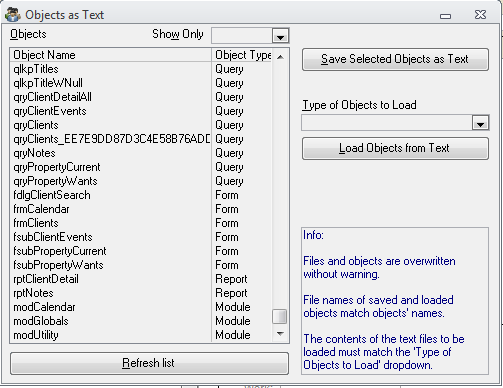Select the qryPropertyWants query

tap(142, 181)
